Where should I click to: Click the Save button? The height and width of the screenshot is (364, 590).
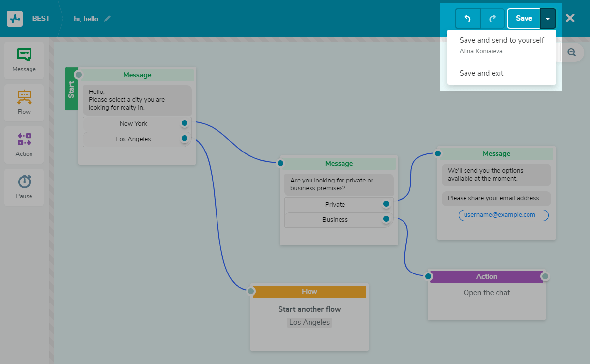[524, 18]
